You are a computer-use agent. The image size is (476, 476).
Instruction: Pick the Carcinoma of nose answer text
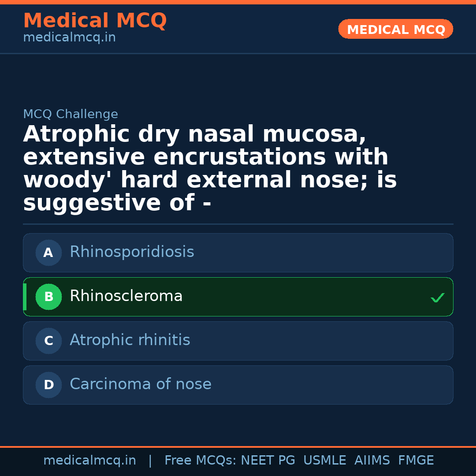coord(141,384)
